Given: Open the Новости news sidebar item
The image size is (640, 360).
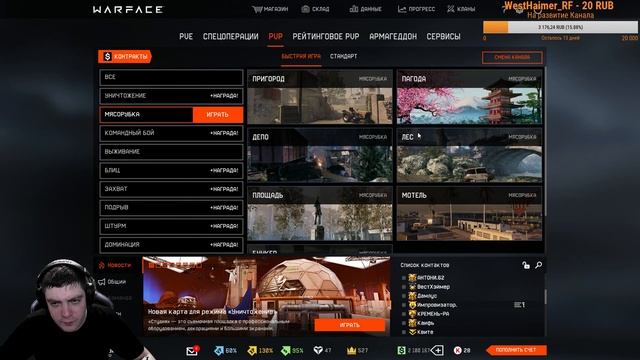Looking at the screenshot, I should pyautogui.click(x=115, y=265).
